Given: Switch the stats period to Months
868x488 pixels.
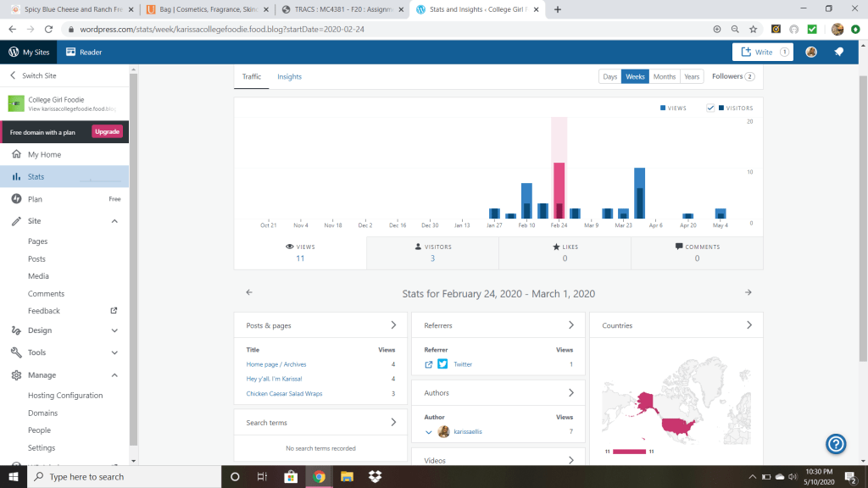Looking at the screenshot, I should click(665, 76).
